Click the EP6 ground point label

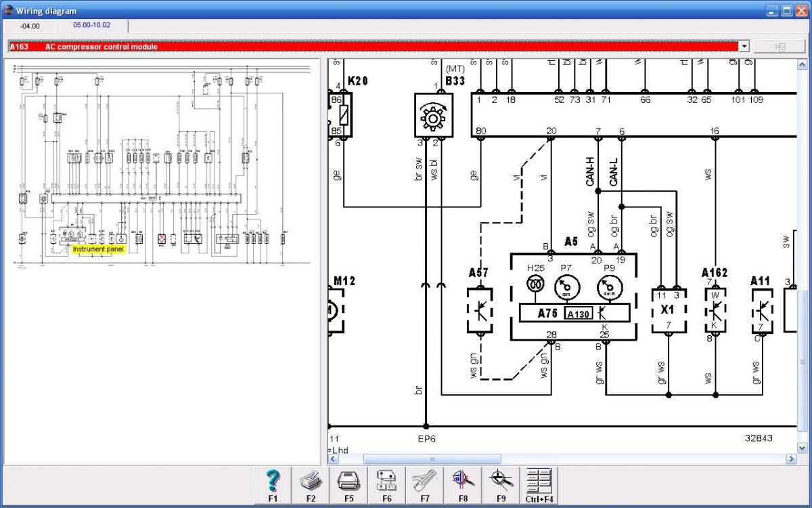tap(426, 438)
